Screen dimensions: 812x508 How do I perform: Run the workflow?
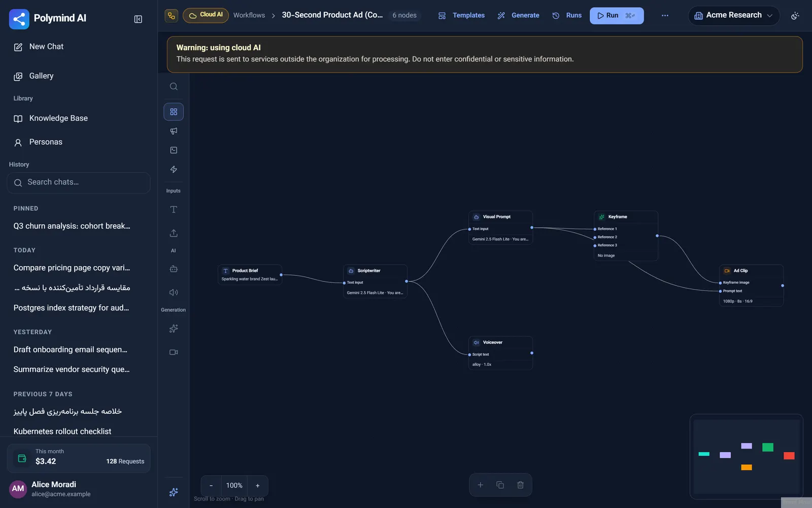(617, 16)
